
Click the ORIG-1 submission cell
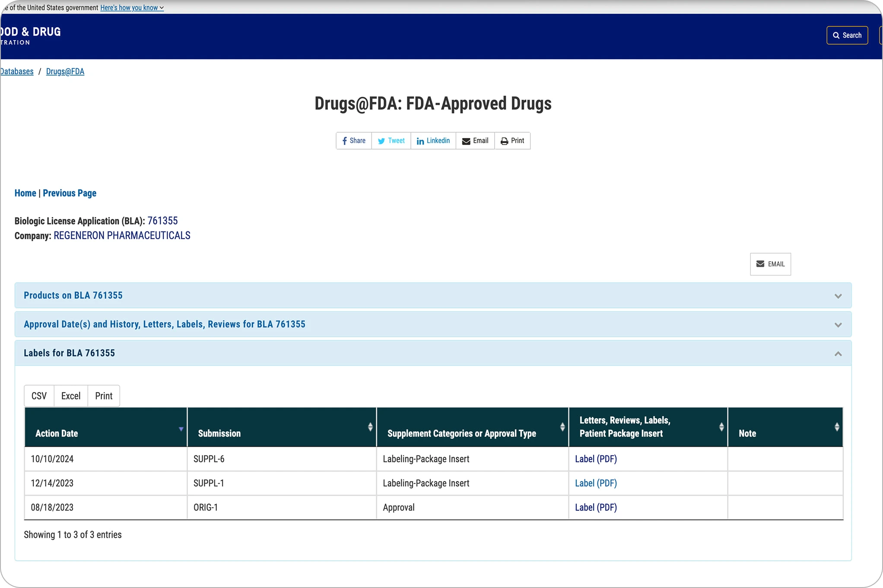[282, 507]
